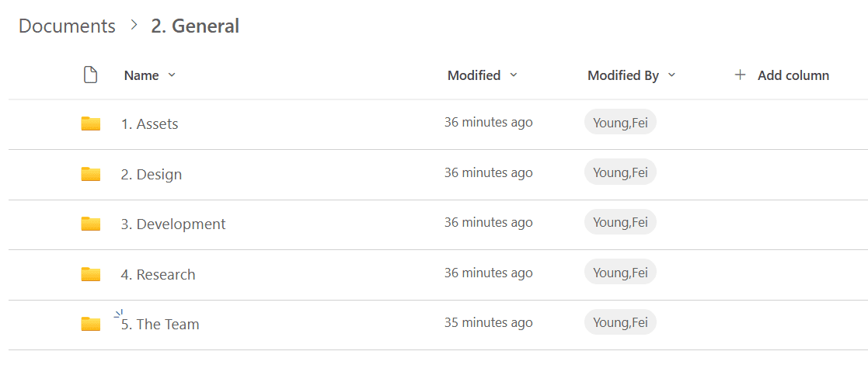Click the 2. General breadcrumb title

[195, 26]
